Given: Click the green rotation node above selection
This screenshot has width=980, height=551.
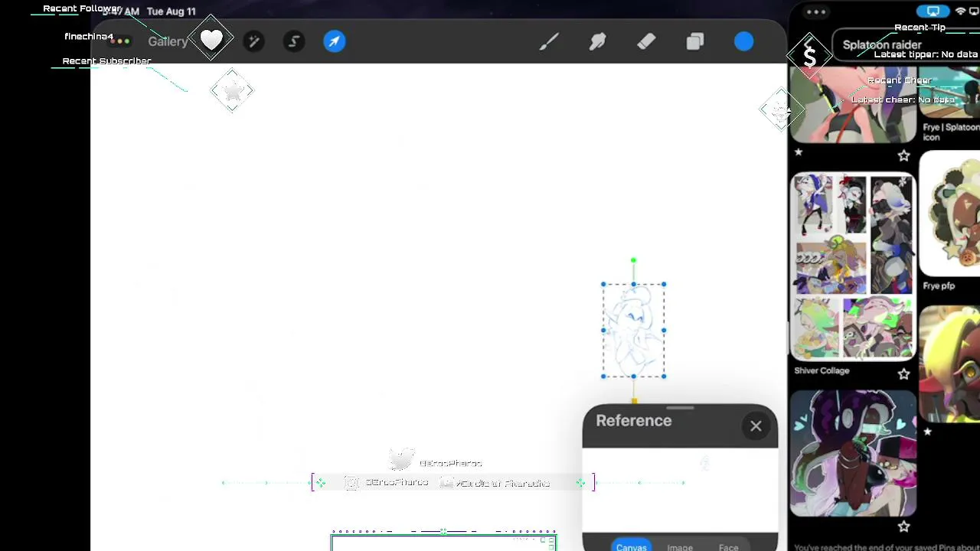Looking at the screenshot, I should point(633,261).
